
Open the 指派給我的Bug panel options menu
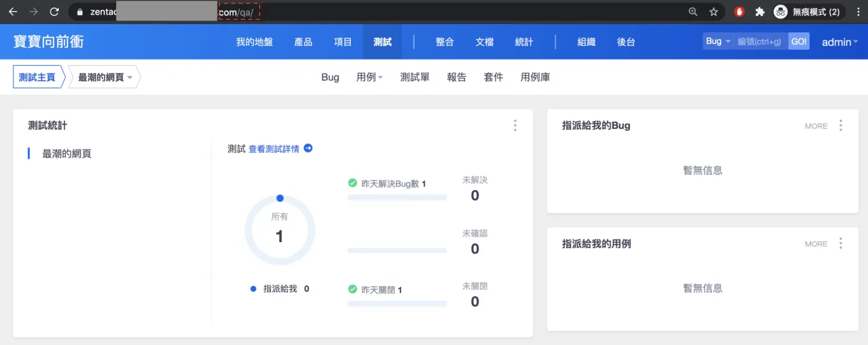(x=841, y=125)
